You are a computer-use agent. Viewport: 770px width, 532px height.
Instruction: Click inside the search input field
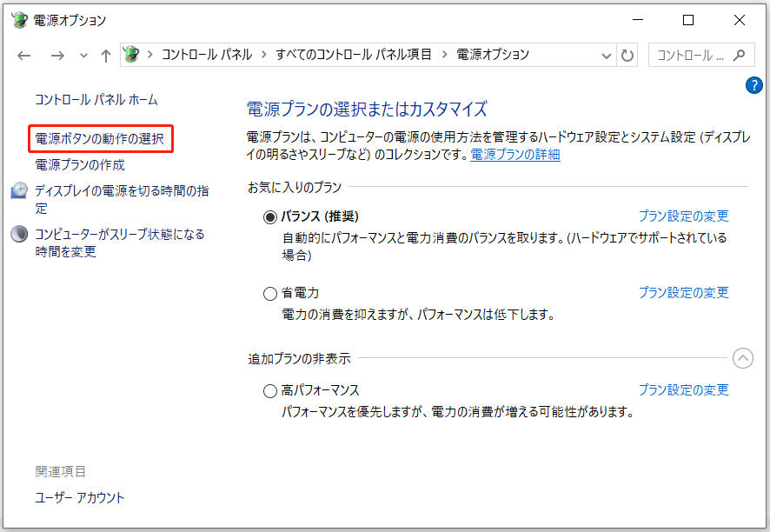pos(691,54)
